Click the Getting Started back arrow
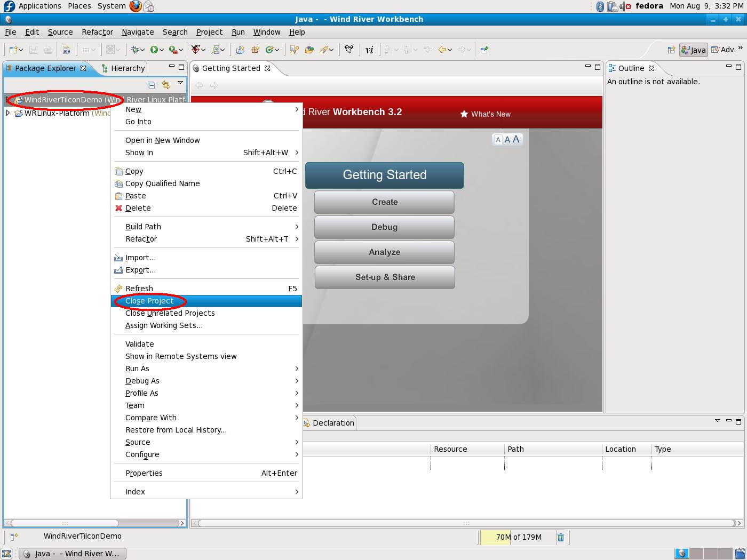 tap(199, 85)
